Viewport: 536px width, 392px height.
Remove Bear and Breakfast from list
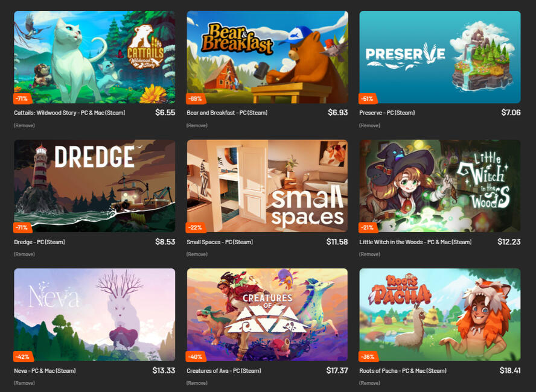(x=197, y=125)
